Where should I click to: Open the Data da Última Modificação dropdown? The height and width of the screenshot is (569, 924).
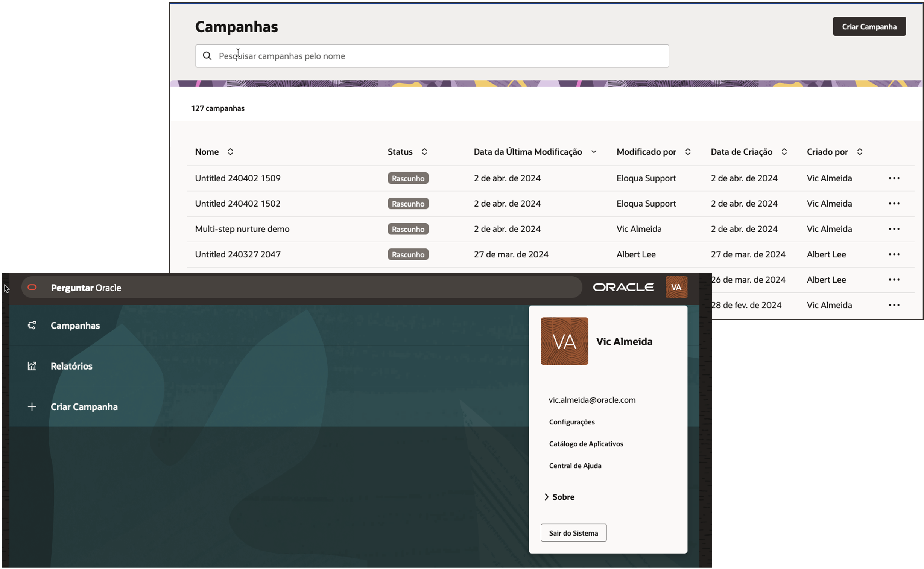(594, 152)
